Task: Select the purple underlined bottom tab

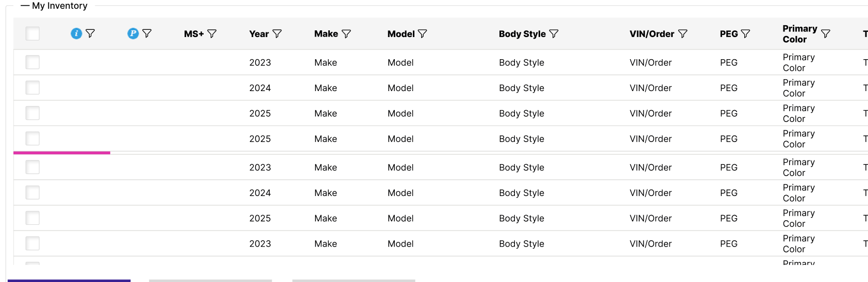Action: pos(69,280)
